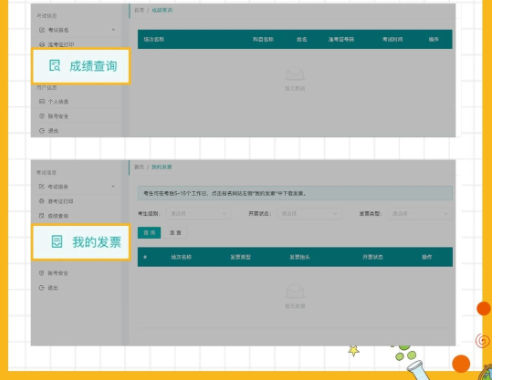
Task: Click the 场次名称 header in the invoice table
Action: [181, 257]
